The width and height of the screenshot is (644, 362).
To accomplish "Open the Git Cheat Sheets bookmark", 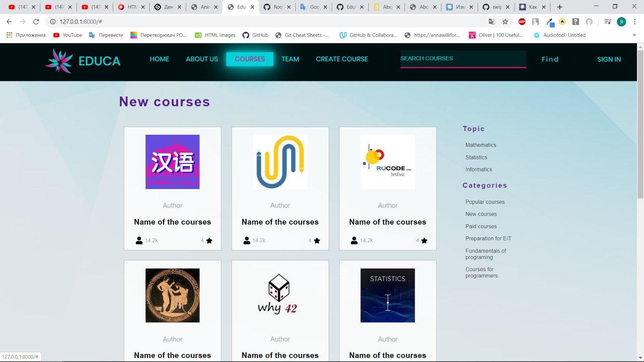I will tap(302, 35).
